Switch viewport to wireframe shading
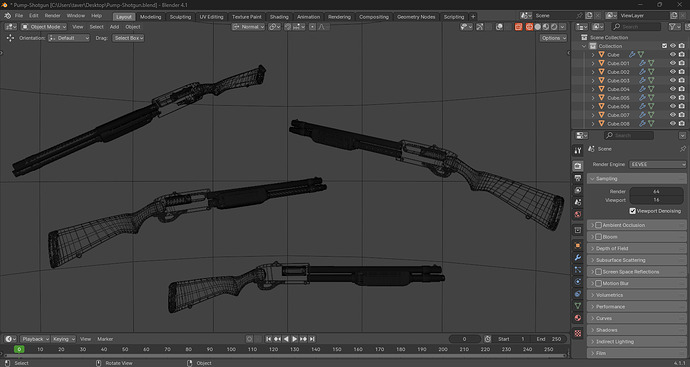The width and height of the screenshot is (690, 367). tap(529, 27)
